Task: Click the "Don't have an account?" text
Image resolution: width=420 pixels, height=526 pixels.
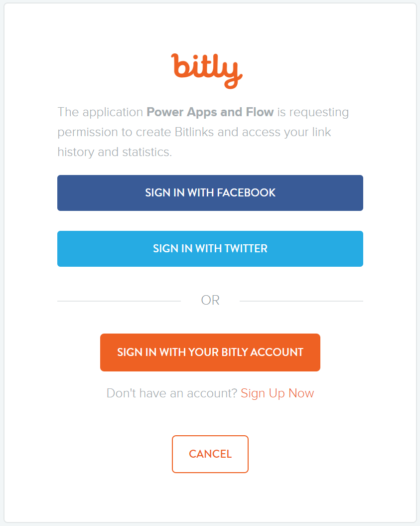Action: 172,393
